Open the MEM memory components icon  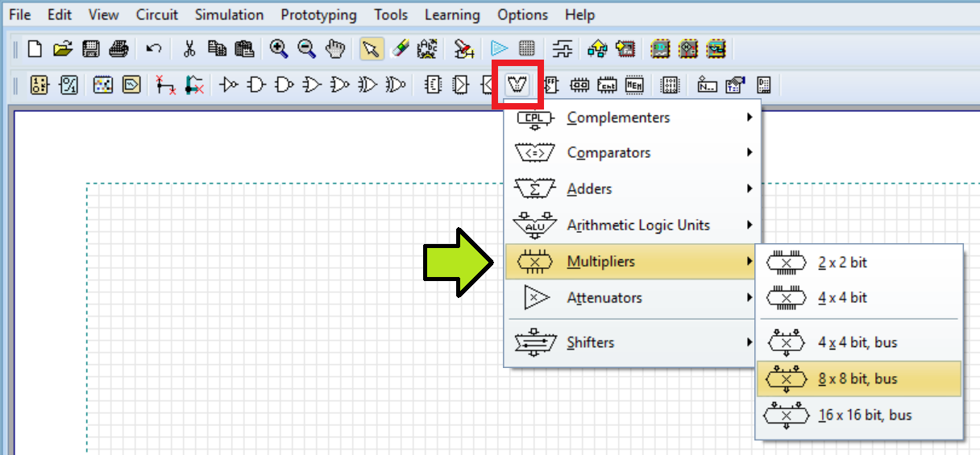coord(635,84)
